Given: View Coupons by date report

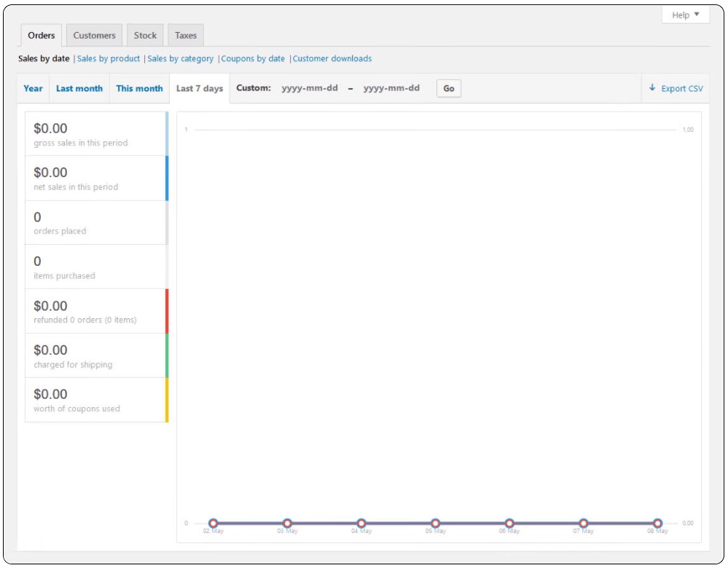Looking at the screenshot, I should tap(253, 58).
